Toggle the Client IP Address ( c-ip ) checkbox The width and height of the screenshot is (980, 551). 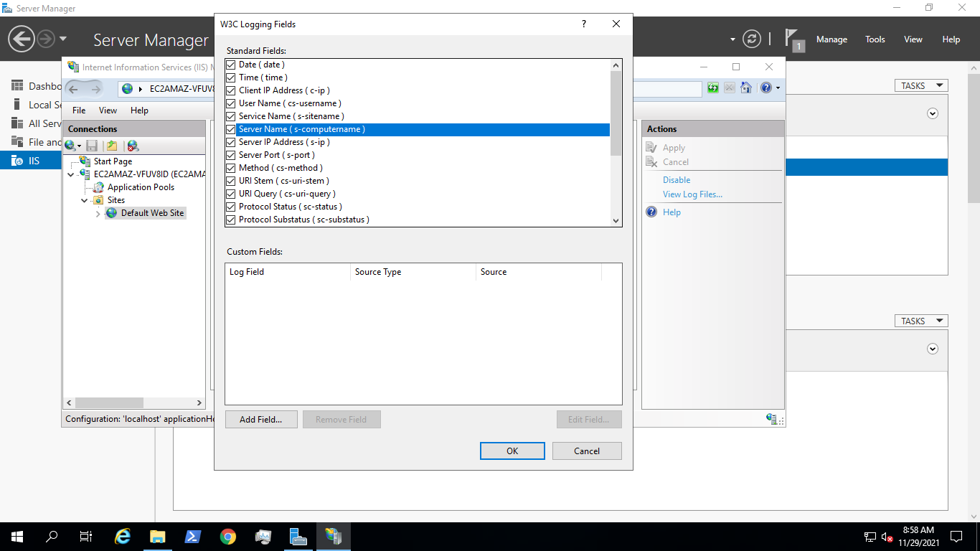231,90
